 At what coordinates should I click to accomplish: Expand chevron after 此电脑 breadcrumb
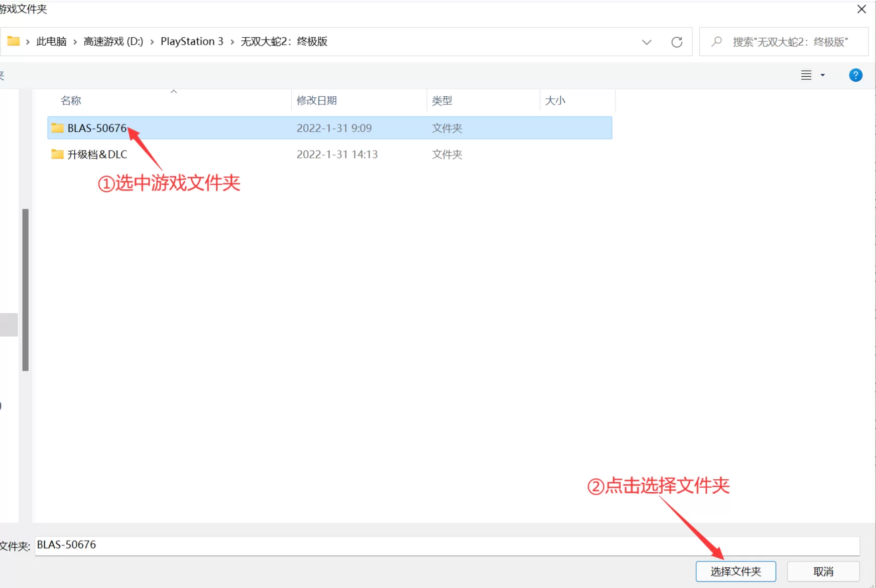tap(75, 42)
